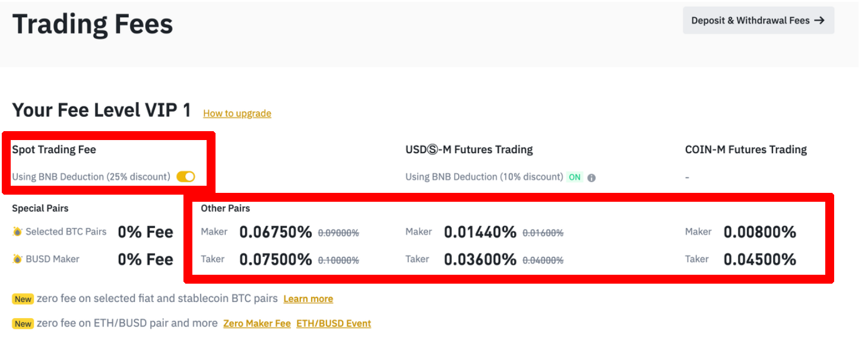Open Learn more link for zero fee BTC pairs
The image size is (868, 343).
(308, 299)
